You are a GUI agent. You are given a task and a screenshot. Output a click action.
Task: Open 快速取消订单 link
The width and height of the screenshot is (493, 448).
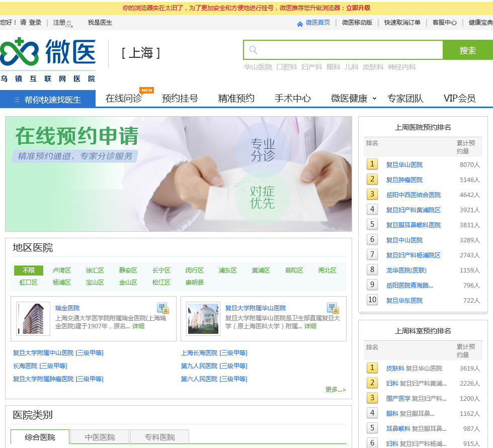click(402, 23)
